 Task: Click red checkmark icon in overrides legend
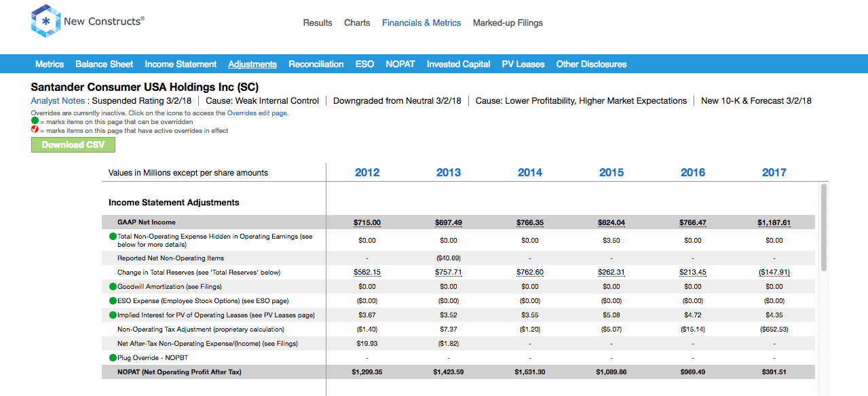[35, 130]
